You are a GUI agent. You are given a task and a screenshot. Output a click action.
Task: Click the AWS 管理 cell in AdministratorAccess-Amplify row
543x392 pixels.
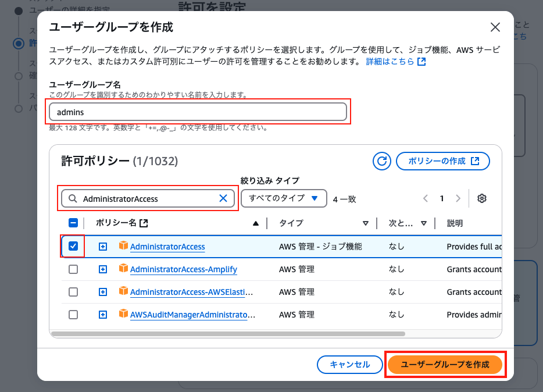click(296, 269)
